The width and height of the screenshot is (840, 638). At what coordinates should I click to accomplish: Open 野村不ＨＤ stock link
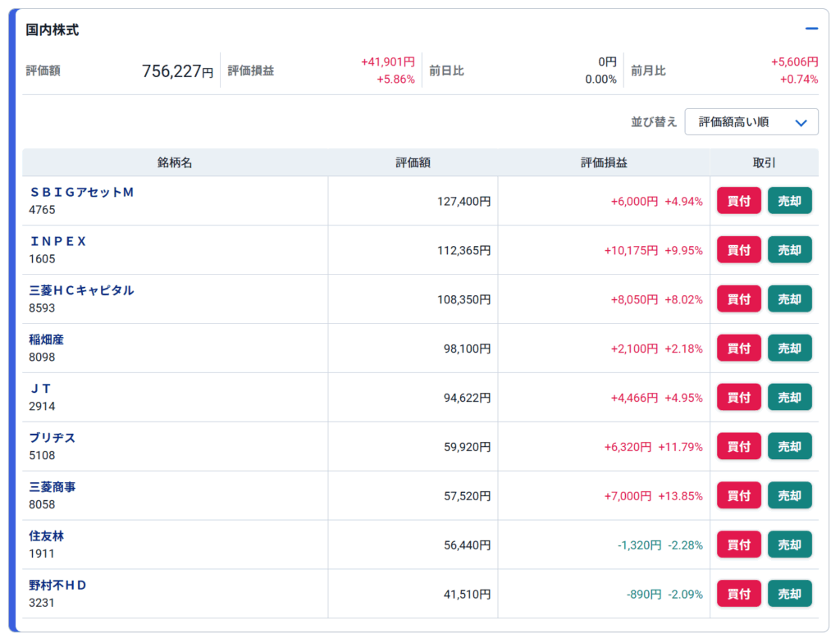point(58,586)
